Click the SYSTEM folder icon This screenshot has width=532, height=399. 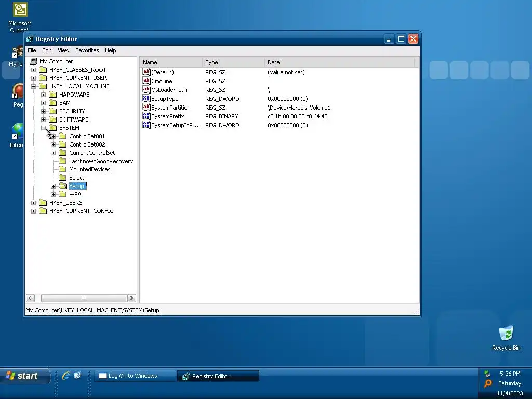click(x=53, y=128)
